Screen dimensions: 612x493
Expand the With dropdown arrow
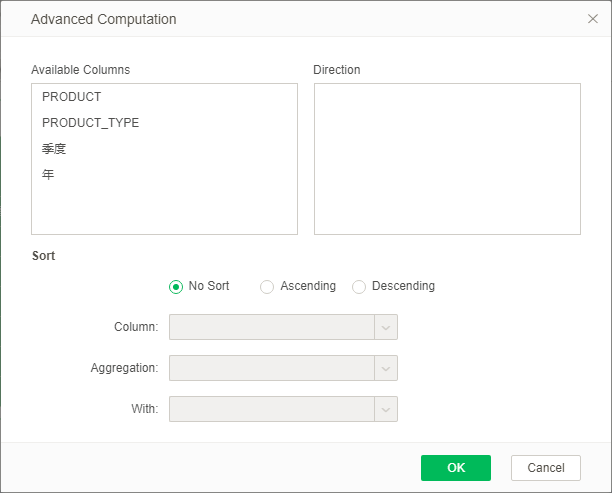coord(386,409)
